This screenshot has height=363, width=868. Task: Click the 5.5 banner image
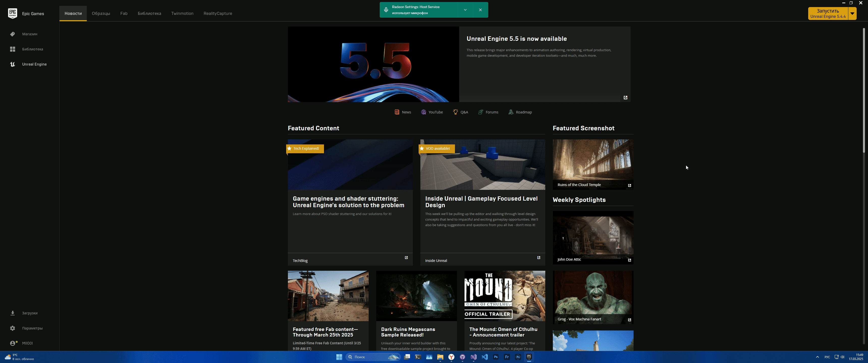373,64
